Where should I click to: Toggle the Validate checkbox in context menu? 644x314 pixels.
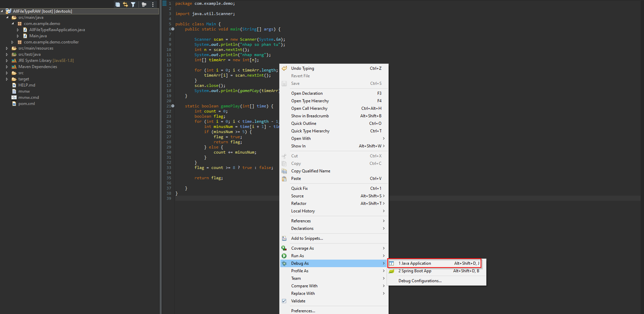[284, 301]
